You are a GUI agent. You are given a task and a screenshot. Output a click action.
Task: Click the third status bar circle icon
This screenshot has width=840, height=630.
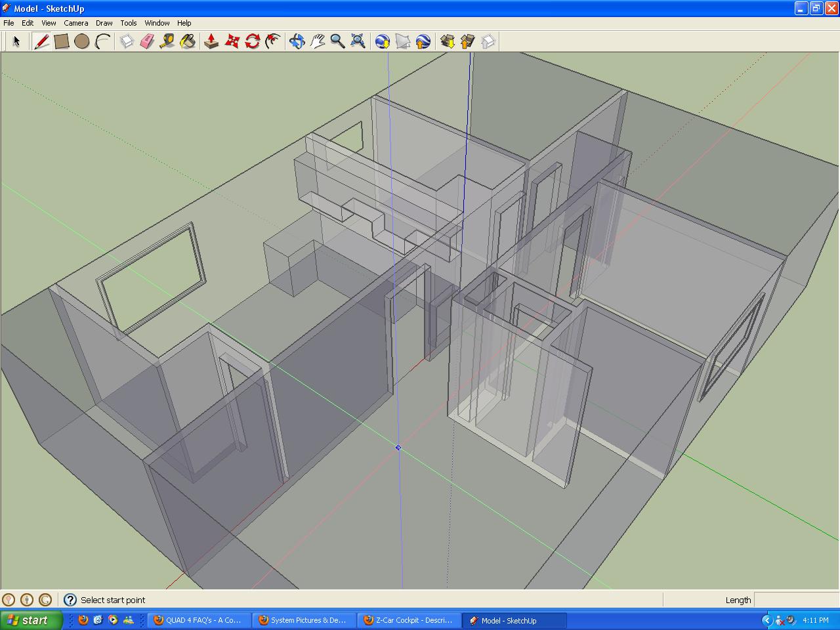point(45,600)
